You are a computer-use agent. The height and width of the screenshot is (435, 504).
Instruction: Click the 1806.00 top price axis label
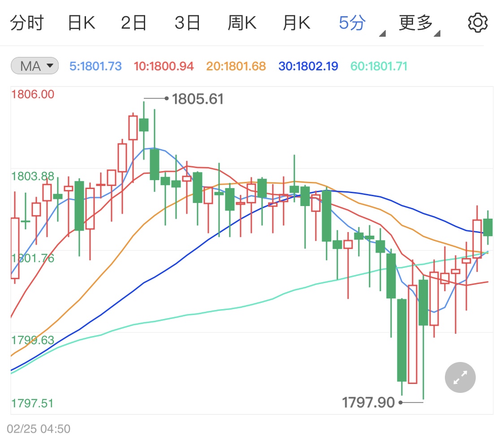click(33, 94)
